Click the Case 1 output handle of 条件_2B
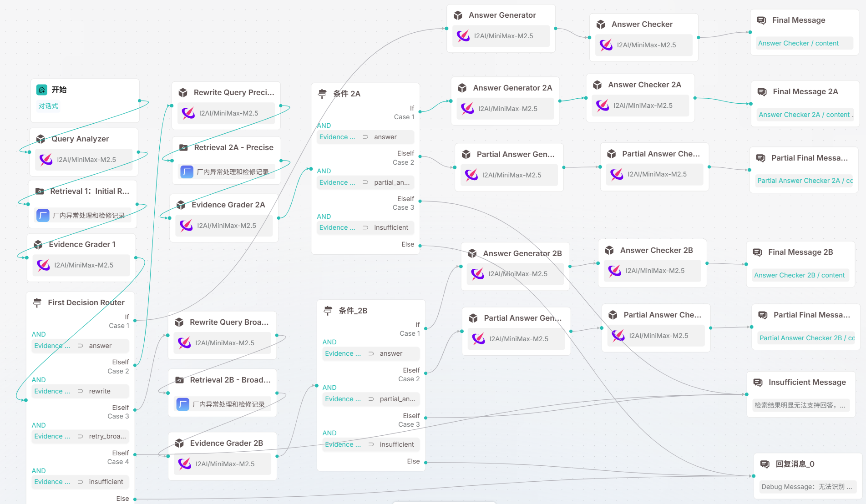 [425, 328]
